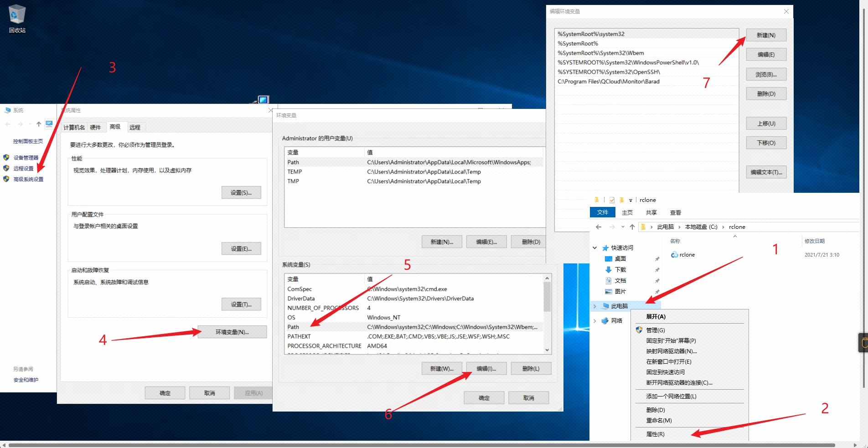Click 新建(W)... under 系统变量
Screen dimensions: 868x448
pos(442,368)
